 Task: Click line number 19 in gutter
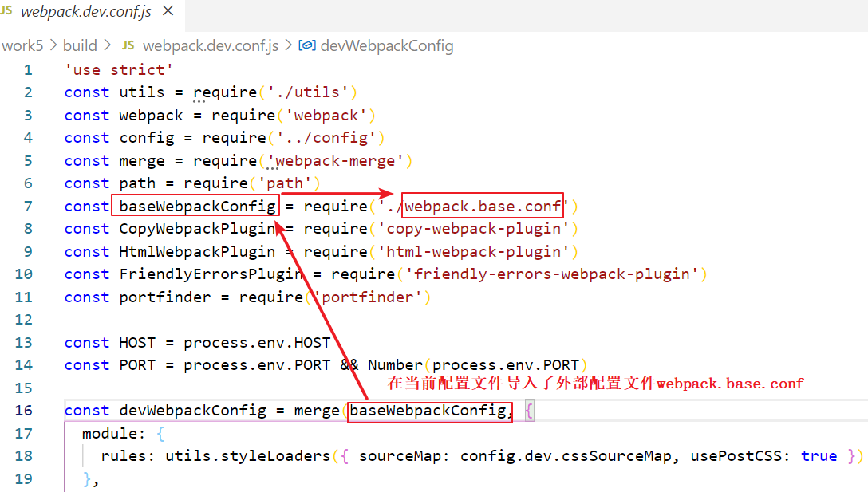[x=24, y=478]
